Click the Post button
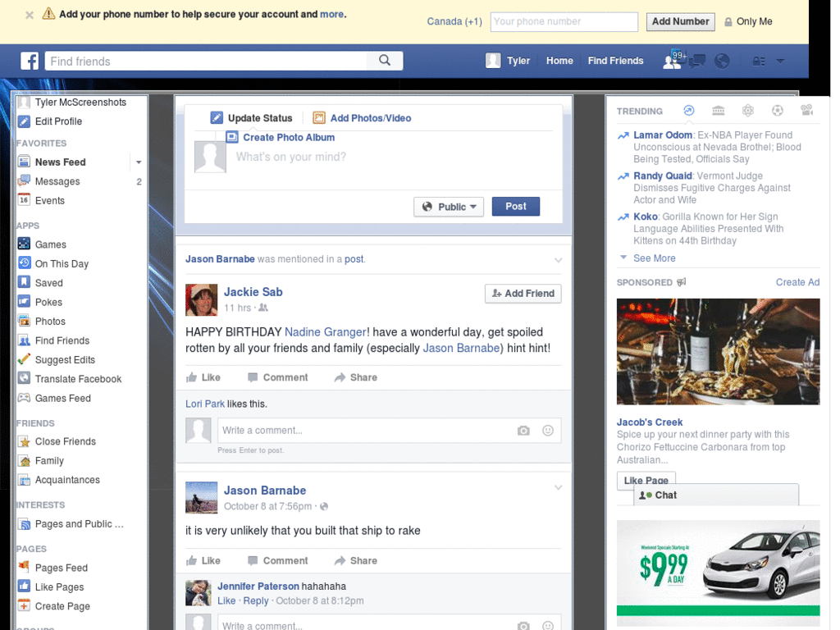The height and width of the screenshot is (630, 840). 515,206
